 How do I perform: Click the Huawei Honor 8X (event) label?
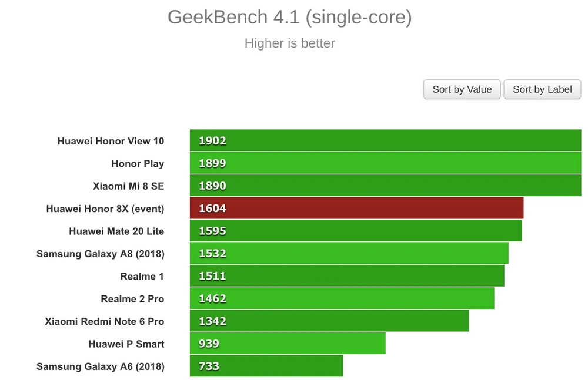[105, 209]
